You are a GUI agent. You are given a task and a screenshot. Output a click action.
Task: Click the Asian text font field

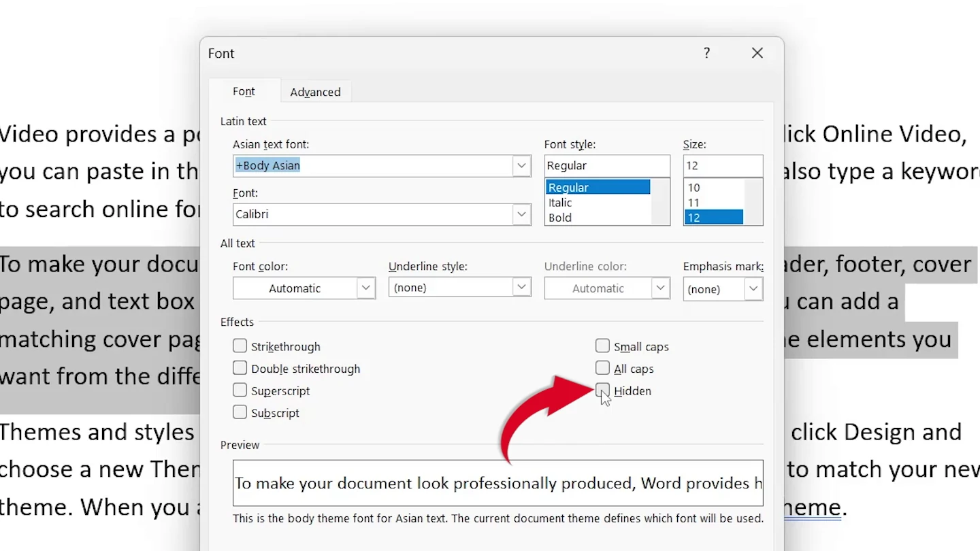click(x=373, y=165)
